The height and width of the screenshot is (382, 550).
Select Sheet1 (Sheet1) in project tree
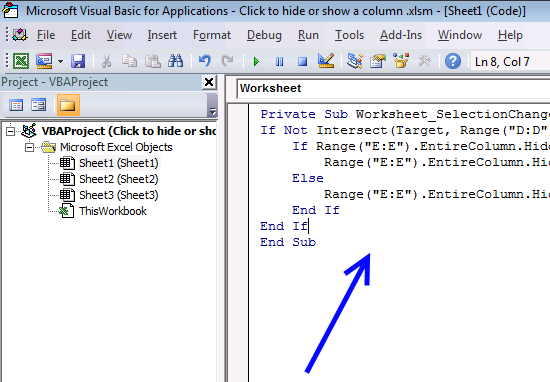[x=119, y=163]
